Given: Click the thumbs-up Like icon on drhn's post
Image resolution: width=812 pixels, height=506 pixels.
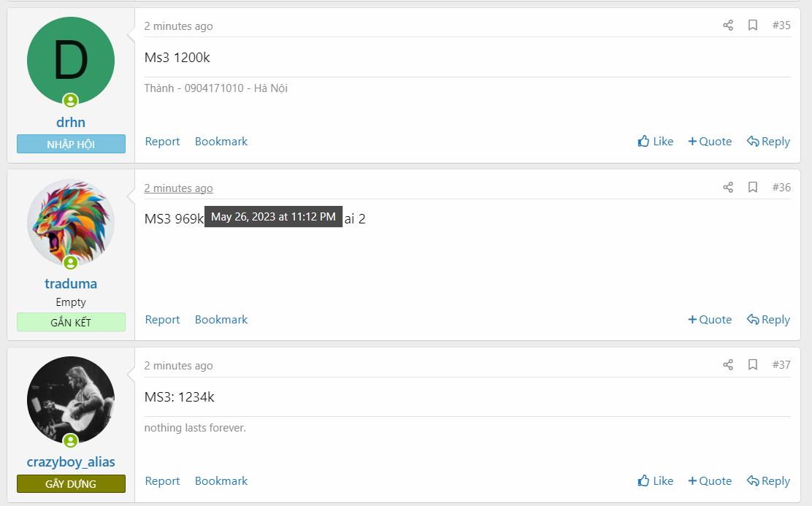Looking at the screenshot, I should coord(643,141).
